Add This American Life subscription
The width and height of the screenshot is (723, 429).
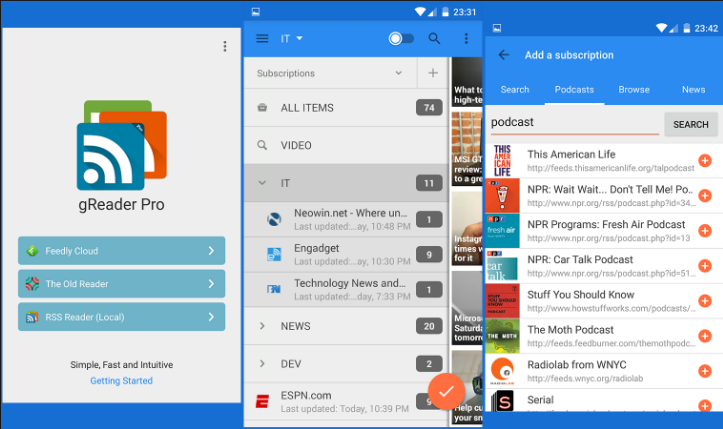[x=705, y=161]
